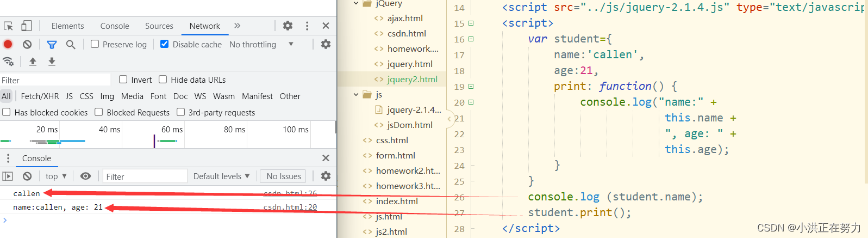Image resolution: width=868 pixels, height=238 pixels.
Task: Open network conditions wifi icon
Action: click(8, 62)
